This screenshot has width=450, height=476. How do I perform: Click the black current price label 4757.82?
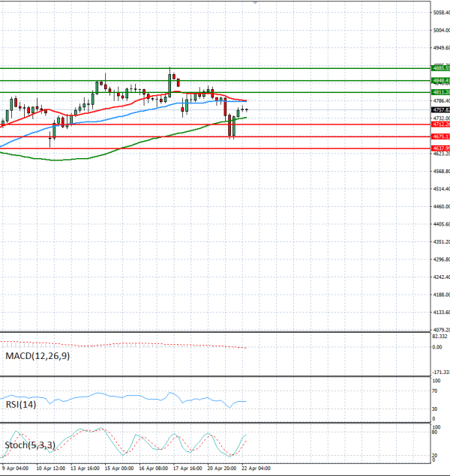click(440, 109)
